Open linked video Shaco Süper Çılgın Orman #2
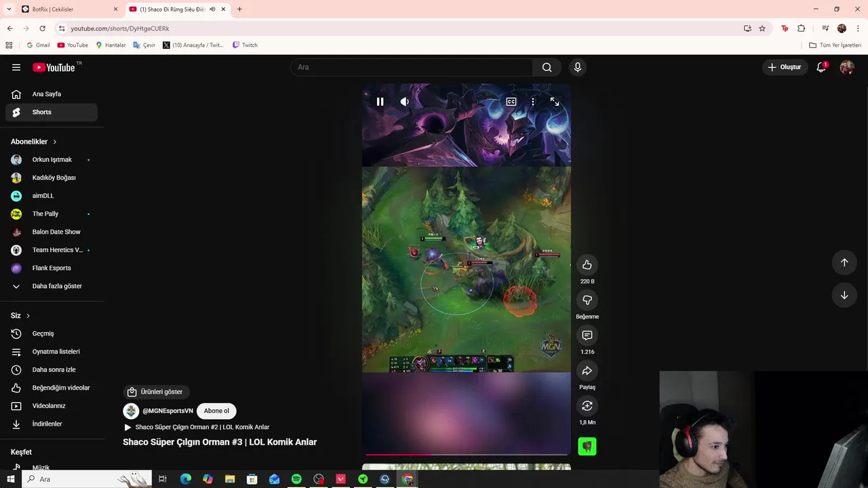Image resolution: width=868 pixels, height=488 pixels. point(197,427)
